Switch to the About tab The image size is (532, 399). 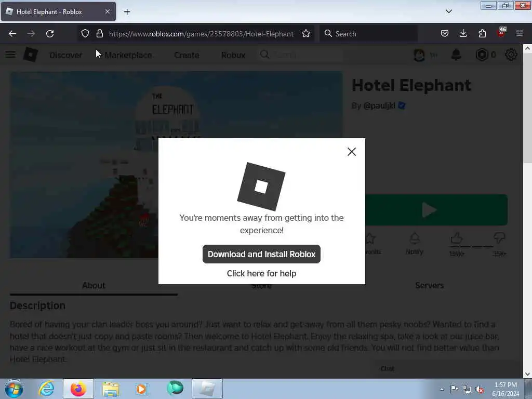point(94,285)
